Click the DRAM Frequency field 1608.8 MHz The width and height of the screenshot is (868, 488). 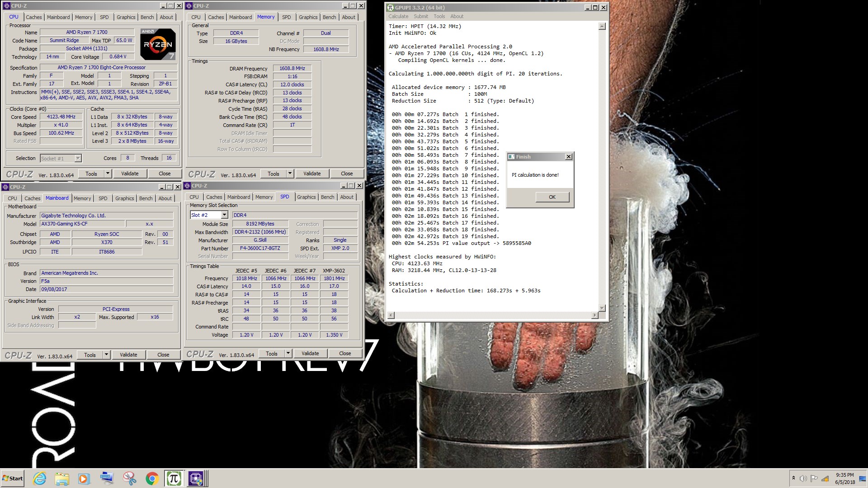[x=292, y=68]
